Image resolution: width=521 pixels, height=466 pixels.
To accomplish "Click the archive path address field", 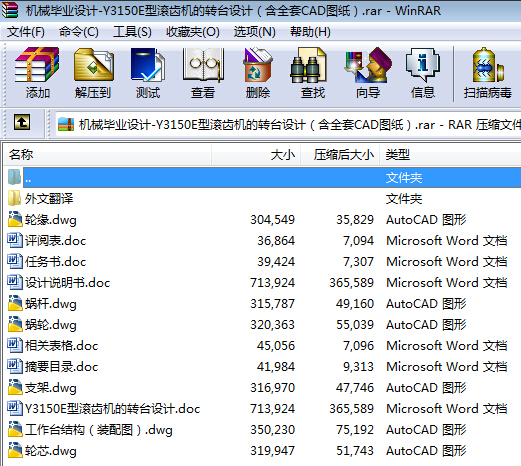I will (288, 125).
